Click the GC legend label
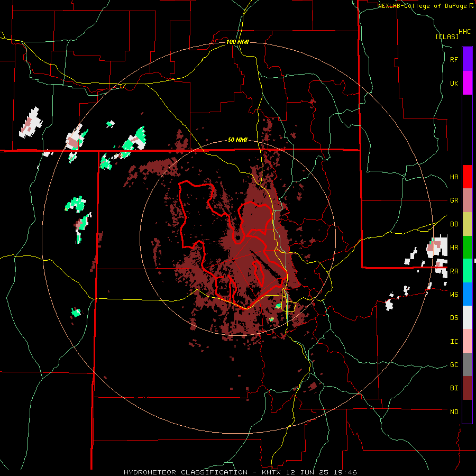This screenshot has height=476, width=476. click(x=454, y=365)
